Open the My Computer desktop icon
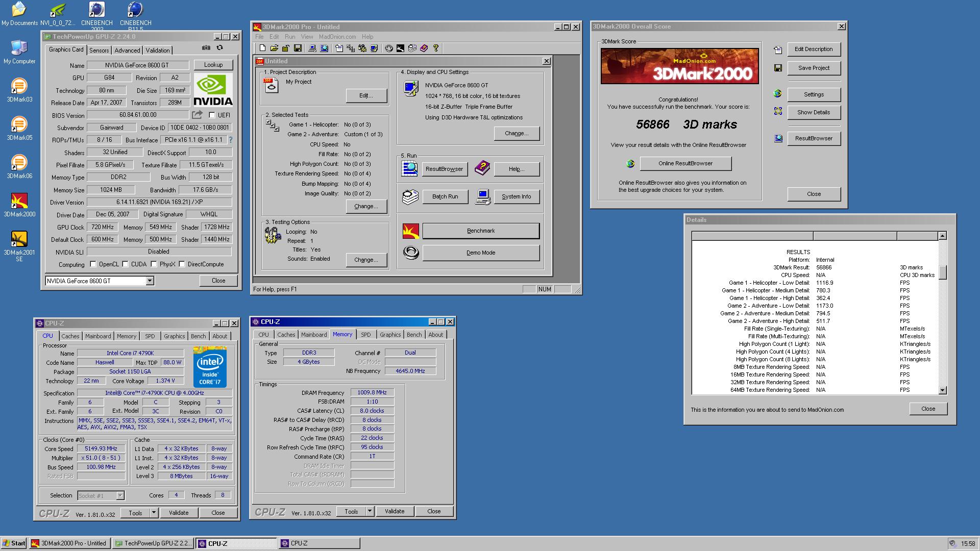This screenshot has height=551, width=980. (x=19, y=52)
